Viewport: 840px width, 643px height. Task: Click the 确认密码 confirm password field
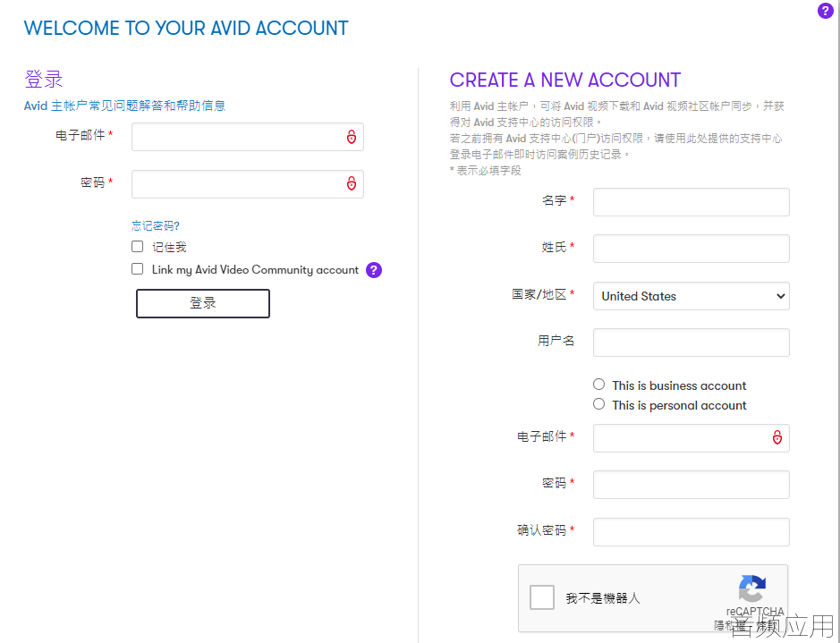pos(692,532)
